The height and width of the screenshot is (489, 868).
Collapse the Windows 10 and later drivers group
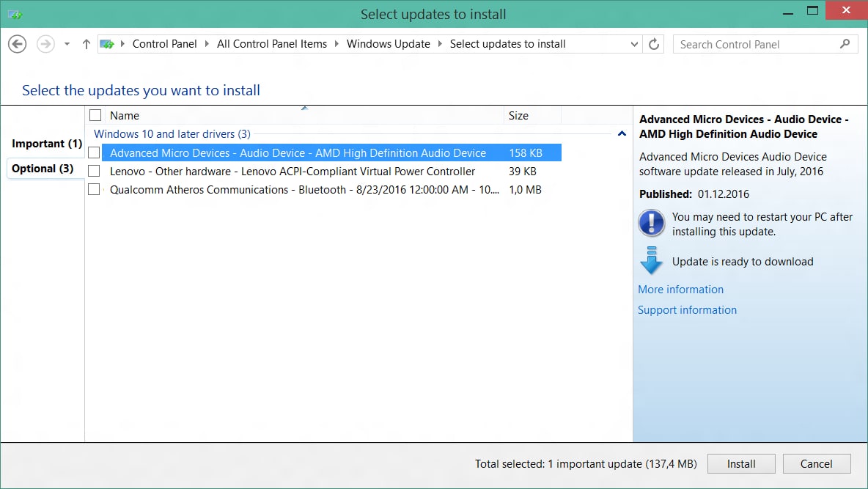pyautogui.click(x=622, y=133)
